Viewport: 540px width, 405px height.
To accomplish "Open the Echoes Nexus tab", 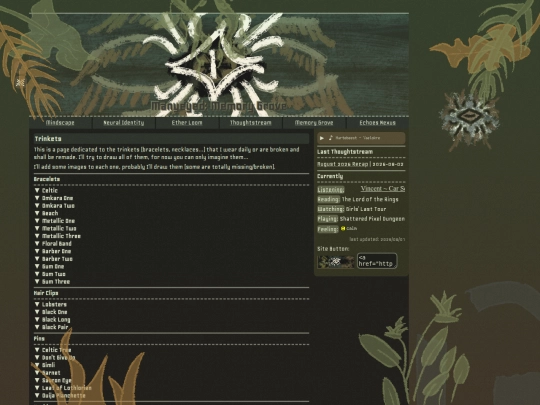I will [x=377, y=123].
